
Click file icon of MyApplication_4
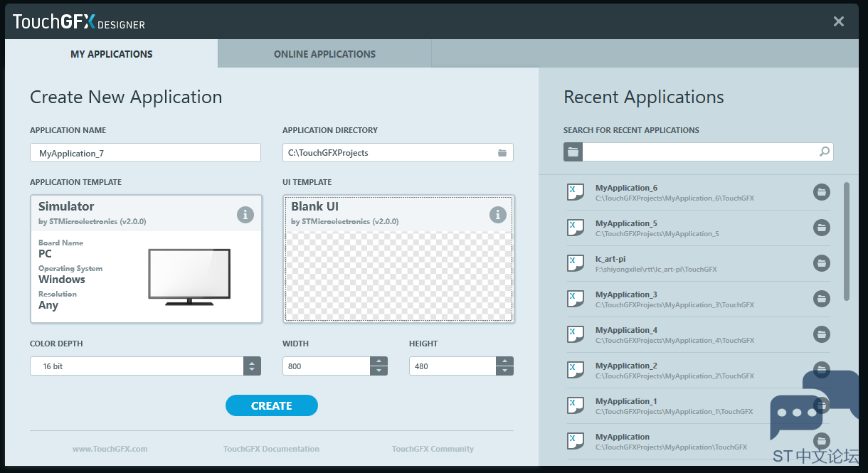coord(576,334)
